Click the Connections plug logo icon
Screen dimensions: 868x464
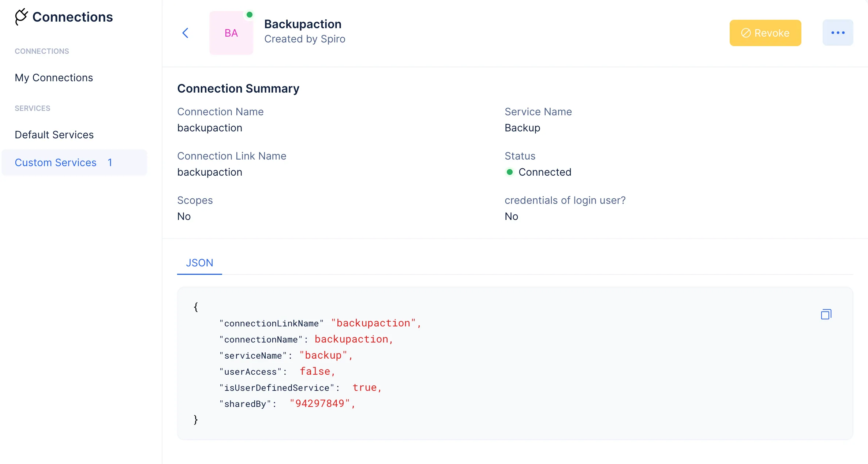(x=21, y=17)
